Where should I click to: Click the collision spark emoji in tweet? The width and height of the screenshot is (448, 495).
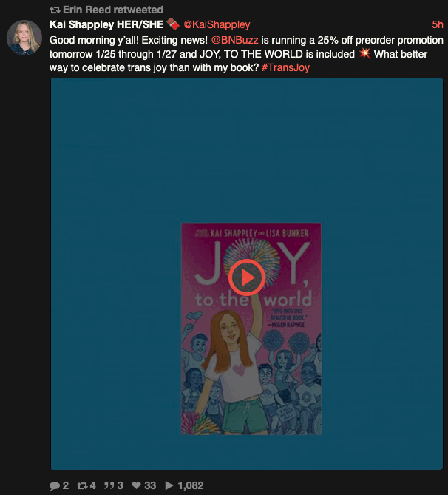click(364, 53)
